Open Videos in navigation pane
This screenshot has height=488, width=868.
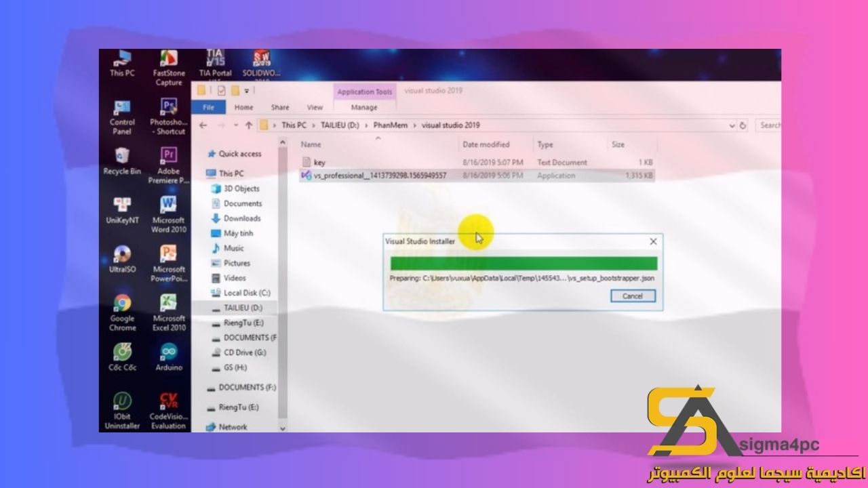(x=229, y=278)
